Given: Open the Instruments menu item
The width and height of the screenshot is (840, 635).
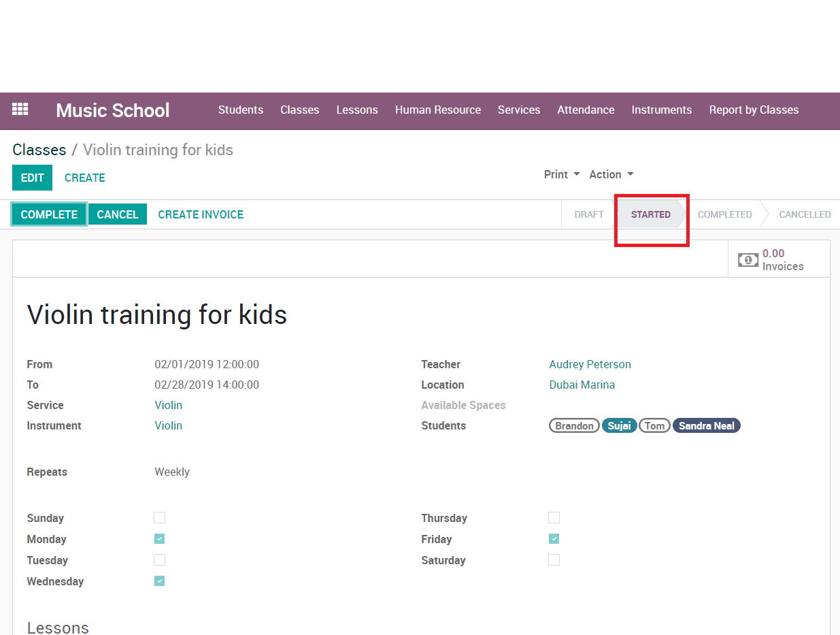Looking at the screenshot, I should point(661,110).
